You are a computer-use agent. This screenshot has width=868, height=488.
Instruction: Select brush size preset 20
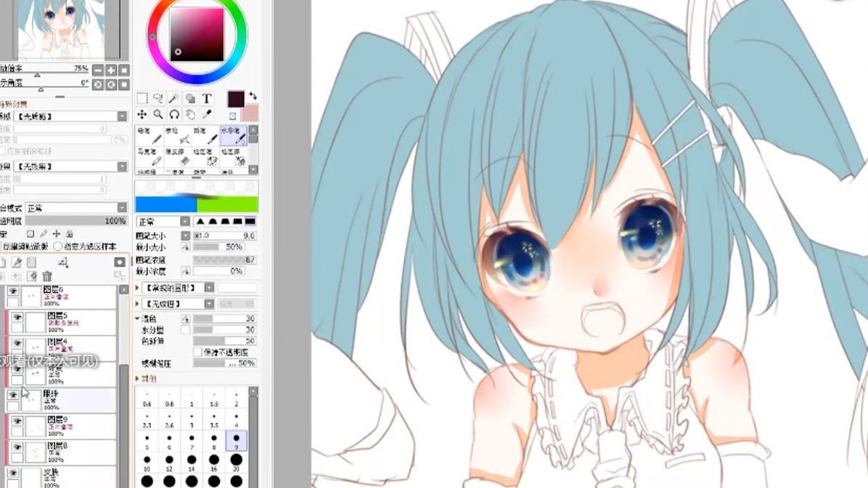click(237, 463)
